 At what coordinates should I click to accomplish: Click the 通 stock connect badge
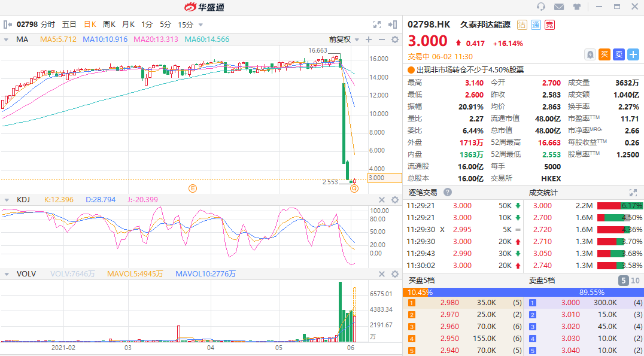coord(536,25)
